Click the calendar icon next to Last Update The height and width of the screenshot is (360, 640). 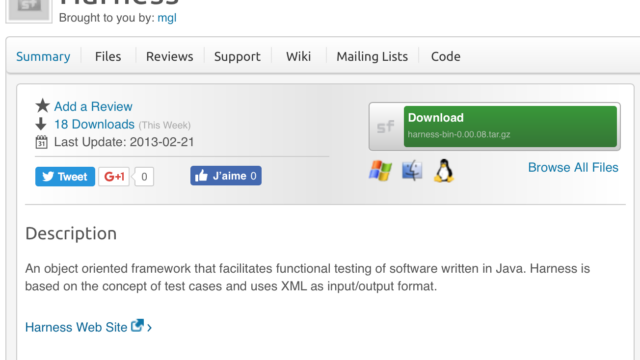point(41,142)
